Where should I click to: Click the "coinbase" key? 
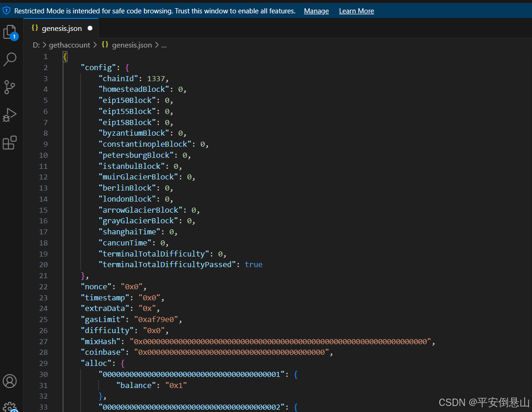[103, 352]
